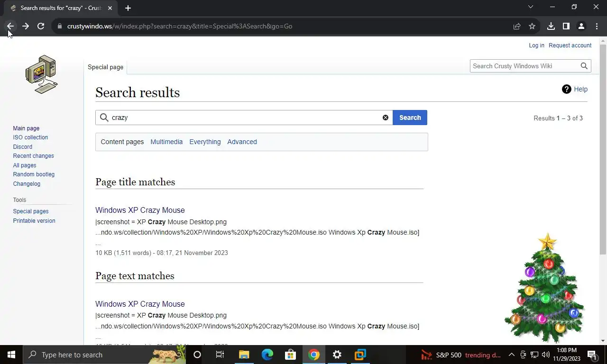Image resolution: width=607 pixels, height=364 pixels.
Task: Open the Help question mark icon
Action: (567, 89)
